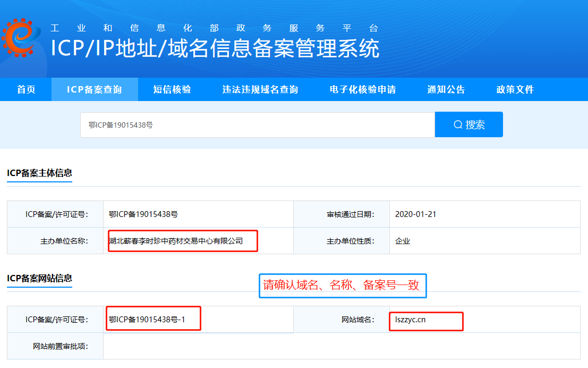Screen dimensions: 588x368
Task: Click the ICP备案主体信息 section heading
Action: pos(39,173)
